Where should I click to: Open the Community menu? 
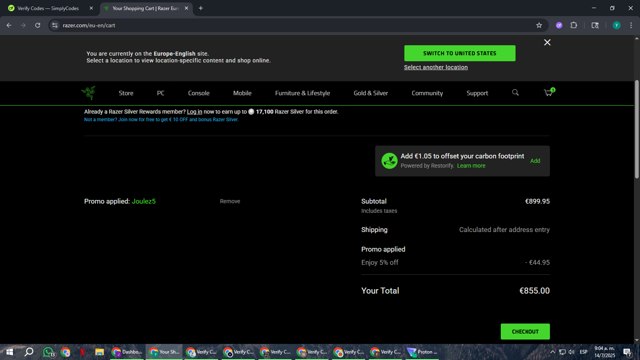[427, 93]
